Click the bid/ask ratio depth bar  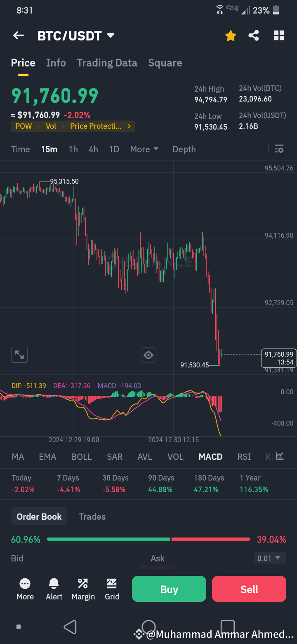pos(148,539)
